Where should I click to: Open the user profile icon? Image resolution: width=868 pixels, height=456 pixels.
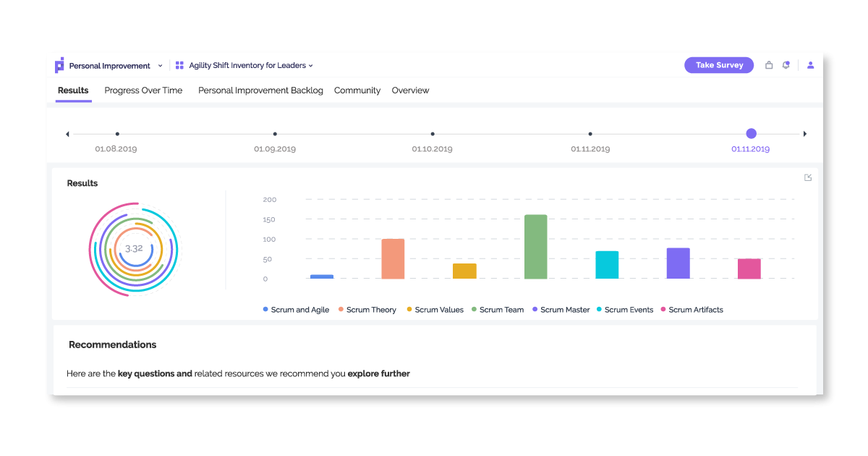pos(810,65)
